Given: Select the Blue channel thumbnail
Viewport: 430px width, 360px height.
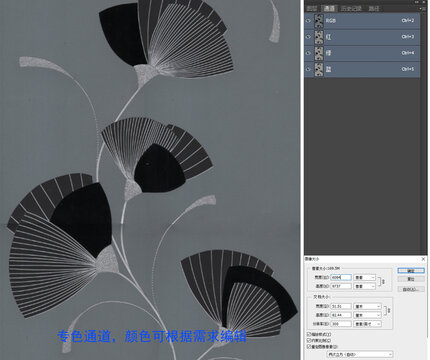Looking at the screenshot, I should pos(319,69).
